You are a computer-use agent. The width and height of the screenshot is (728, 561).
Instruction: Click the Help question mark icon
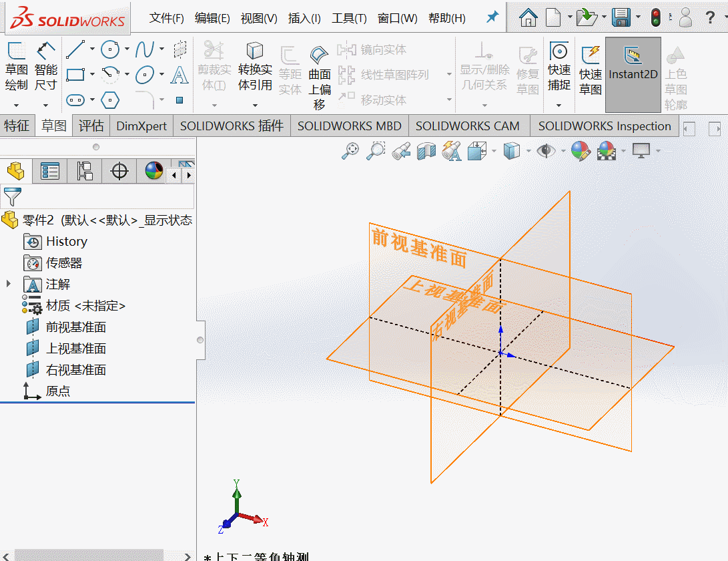pyautogui.click(x=710, y=17)
